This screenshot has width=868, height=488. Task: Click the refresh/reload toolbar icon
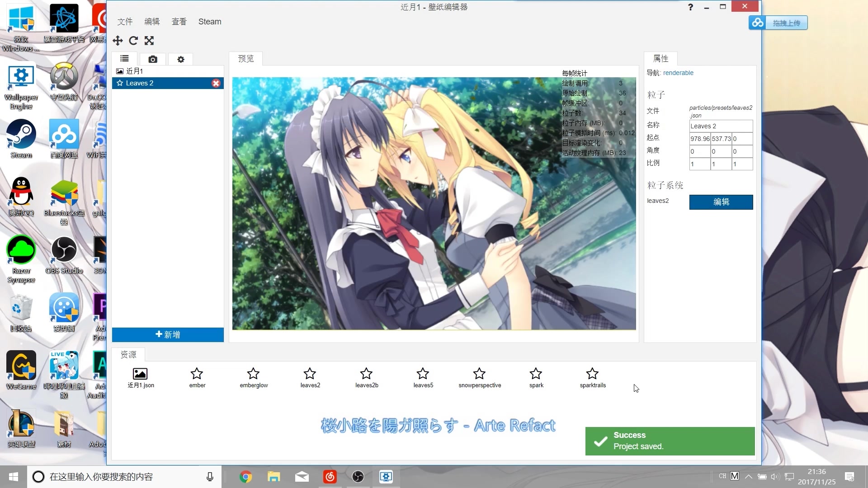133,41
